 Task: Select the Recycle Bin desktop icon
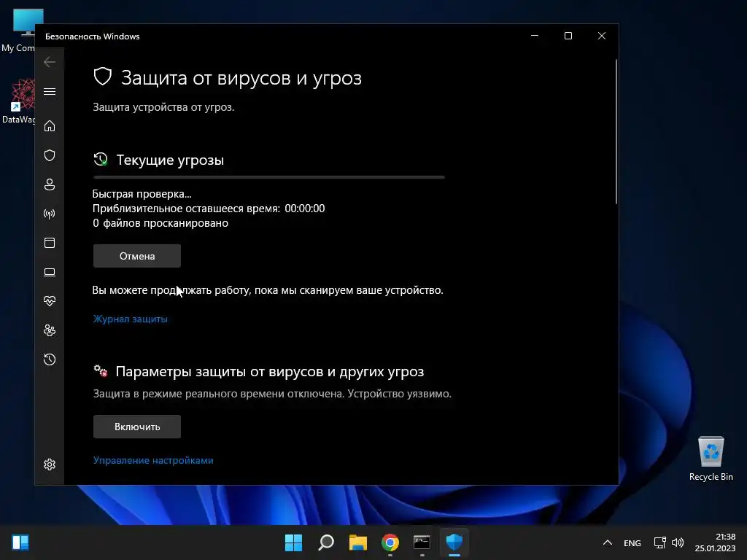(711, 459)
